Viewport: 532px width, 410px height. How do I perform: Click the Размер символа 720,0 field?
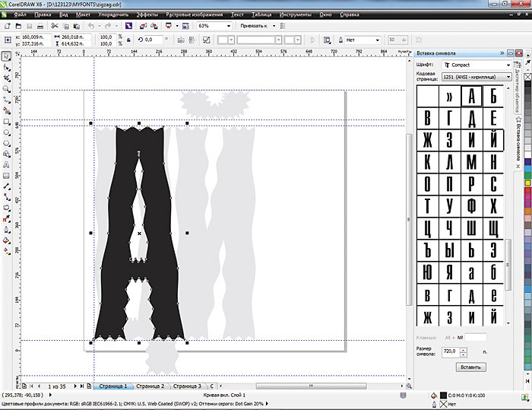click(451, 351)
